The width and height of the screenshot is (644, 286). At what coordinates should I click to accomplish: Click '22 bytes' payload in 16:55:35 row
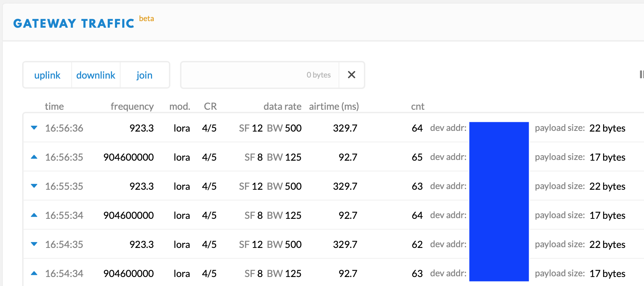[607, 186]
